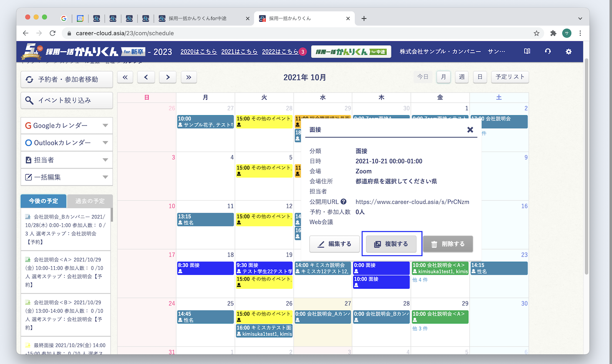Click the 複製する button
Image resolution: width=612 pixels, height=364 pixels.
tap(391, 244)
